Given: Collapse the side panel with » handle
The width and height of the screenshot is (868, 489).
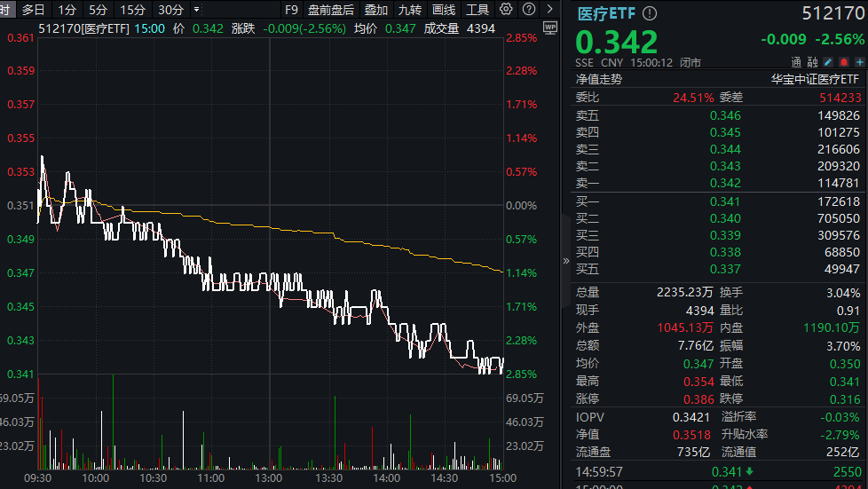Looking at the screenshot, I should [565, 261].
